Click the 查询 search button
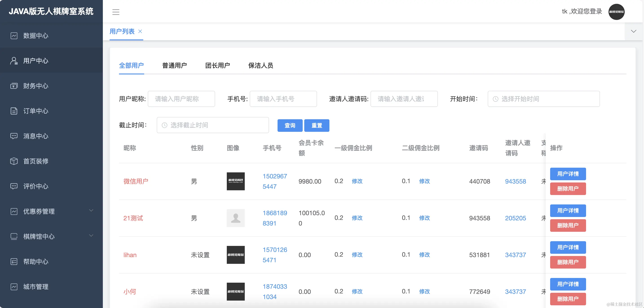This screenshot has width=644, height=308. click(x=290, y=125)
